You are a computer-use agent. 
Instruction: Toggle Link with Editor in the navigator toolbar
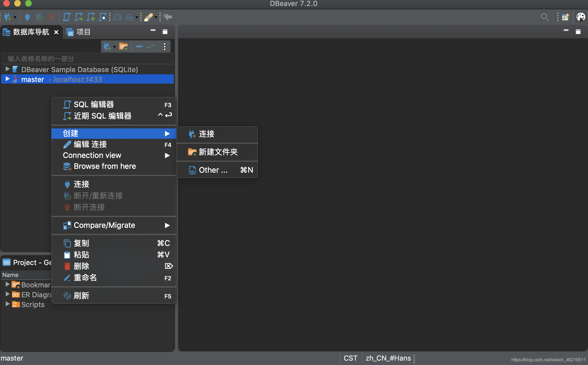pos(151,46)
